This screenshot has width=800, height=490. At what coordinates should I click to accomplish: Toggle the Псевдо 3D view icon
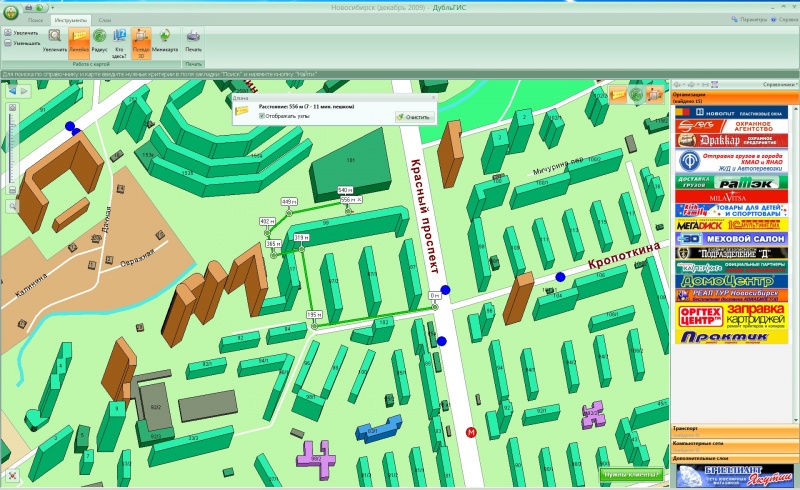click(142, 40)
